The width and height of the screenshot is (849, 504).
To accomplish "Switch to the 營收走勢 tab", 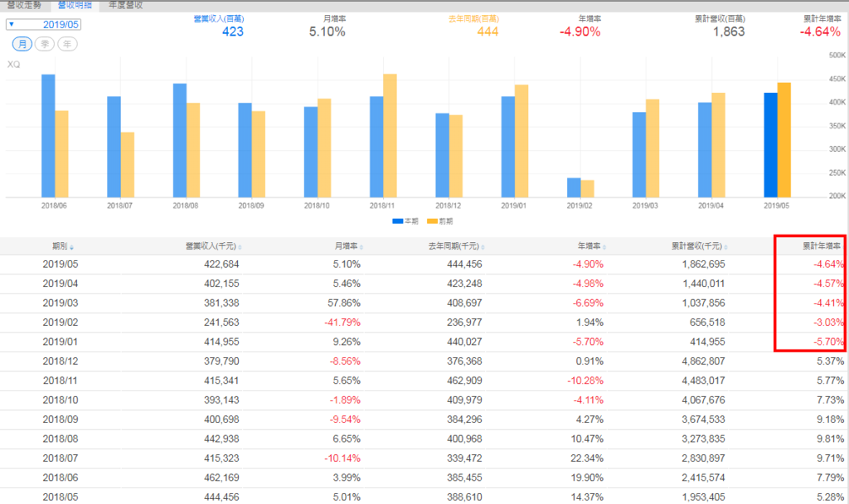I will coord(24,5).
